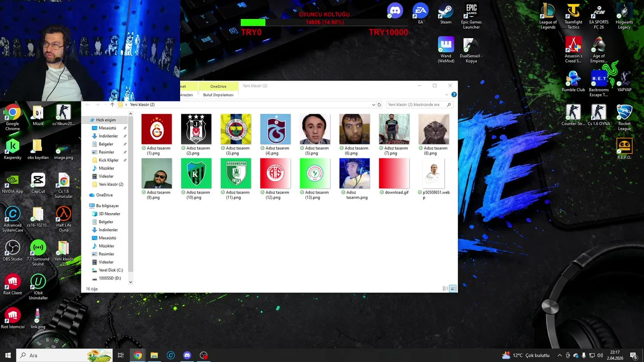The image size is (644, 362).
Task: Open Advanced SystemCare desktop icon
Action: point(13,219)
